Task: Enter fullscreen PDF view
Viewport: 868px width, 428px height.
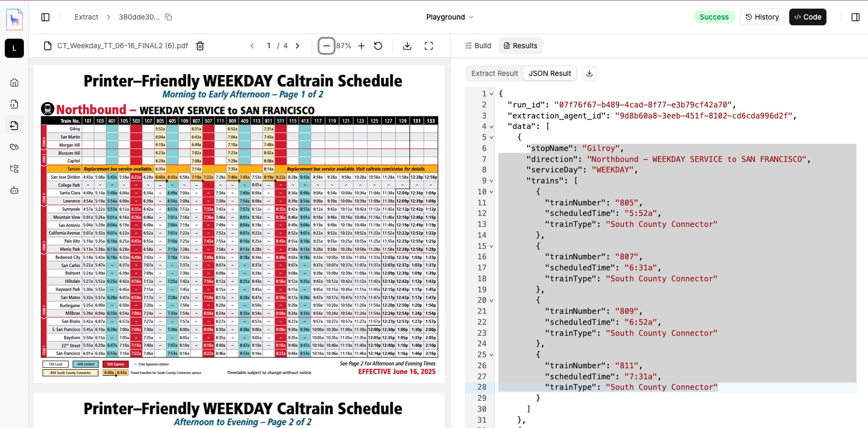Action: pyautogui.click(x=429, y=46)
